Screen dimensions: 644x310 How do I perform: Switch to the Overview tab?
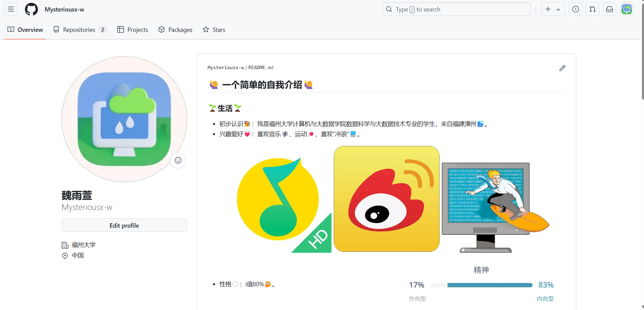coord(25,30)
